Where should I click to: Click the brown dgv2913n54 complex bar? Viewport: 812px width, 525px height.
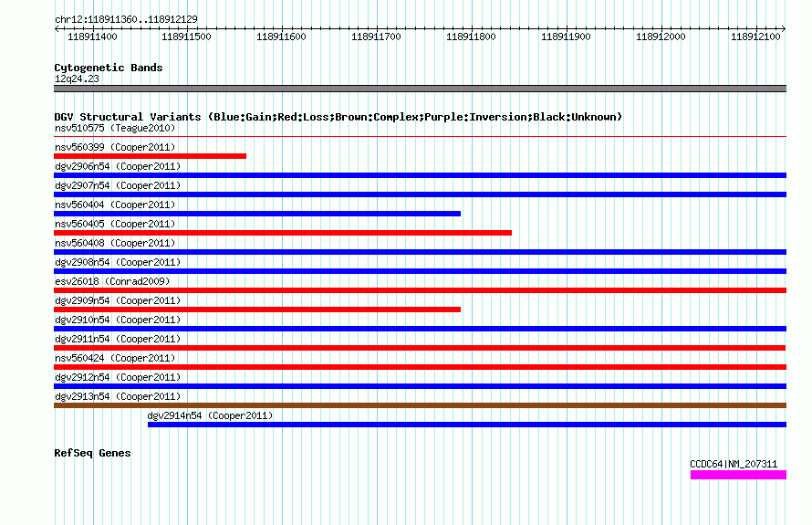pyautogui.click(x=420, y=405)
